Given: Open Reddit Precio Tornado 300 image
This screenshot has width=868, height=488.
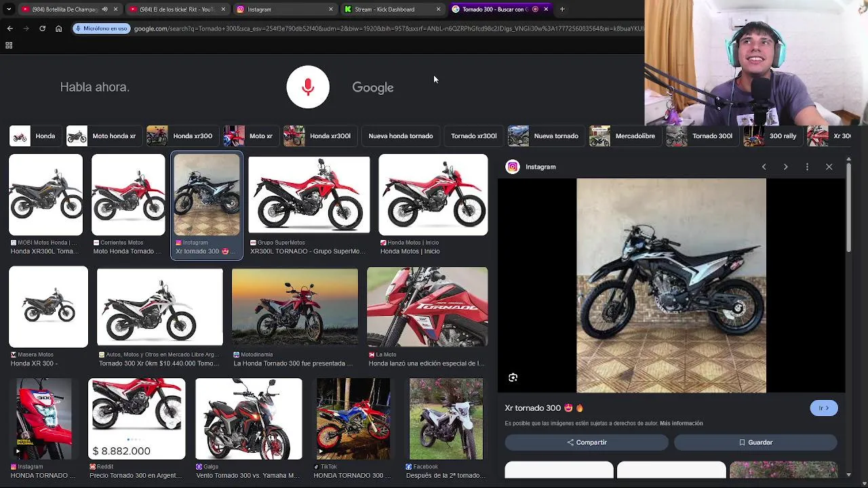Looking at the screenshot, I should point(136,419).
